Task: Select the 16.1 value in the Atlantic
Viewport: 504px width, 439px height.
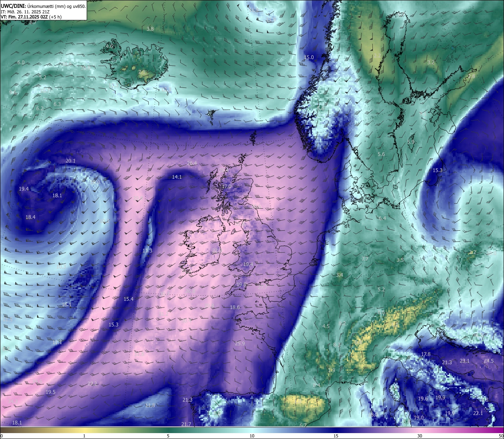Action: [x=67, y=304]
